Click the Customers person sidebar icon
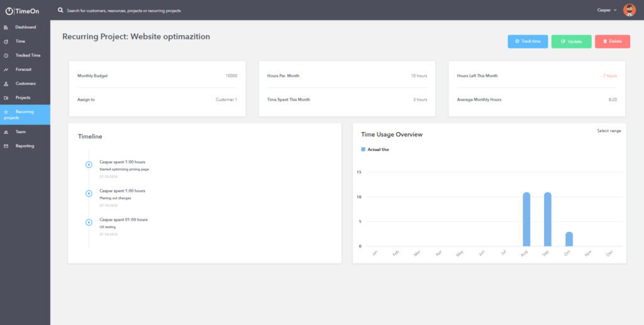The image size is (644, 325). click(x=6, y=84)
